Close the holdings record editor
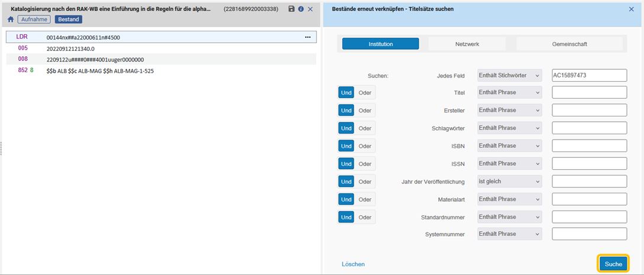 click(x=310, y=9)
